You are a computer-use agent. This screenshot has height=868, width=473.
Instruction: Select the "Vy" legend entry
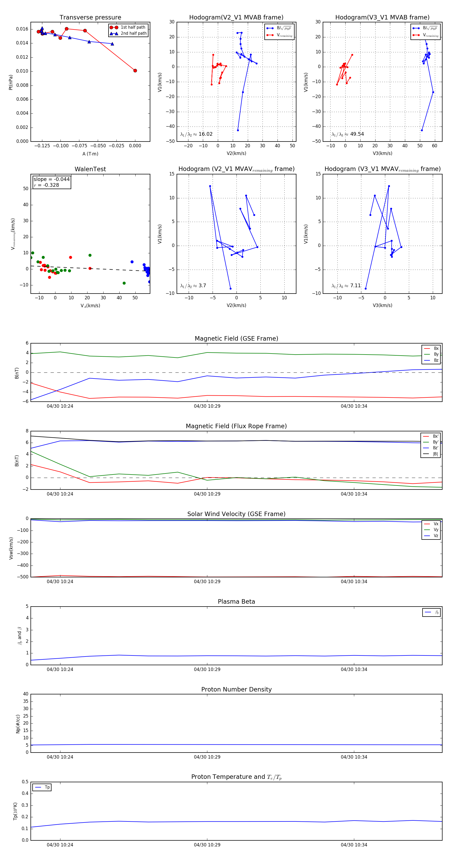tap(431, 530)
